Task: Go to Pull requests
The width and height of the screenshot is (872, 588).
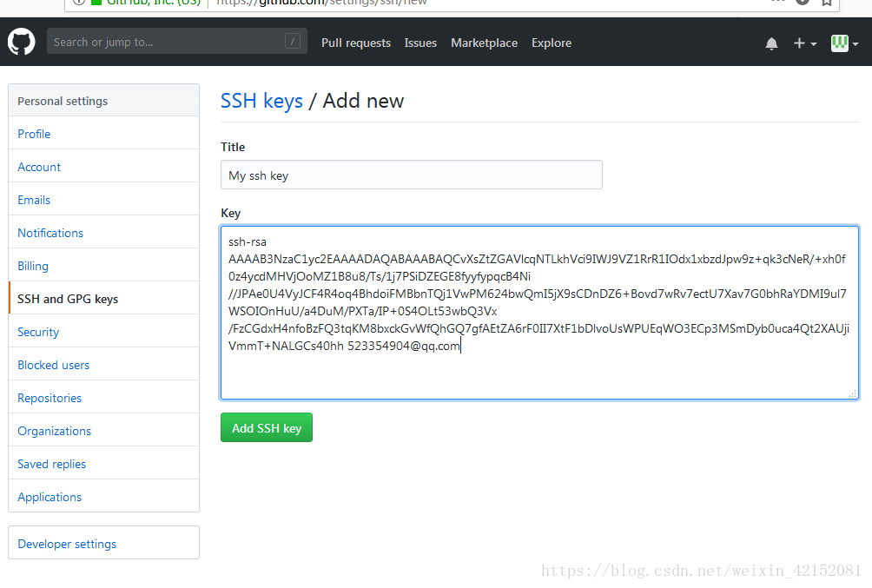Action: point(356,43)
